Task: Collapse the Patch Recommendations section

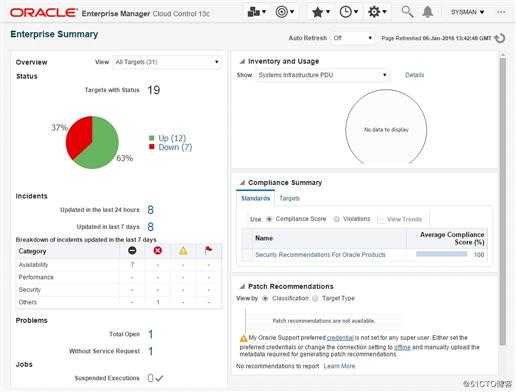Action: coord(243,286)
